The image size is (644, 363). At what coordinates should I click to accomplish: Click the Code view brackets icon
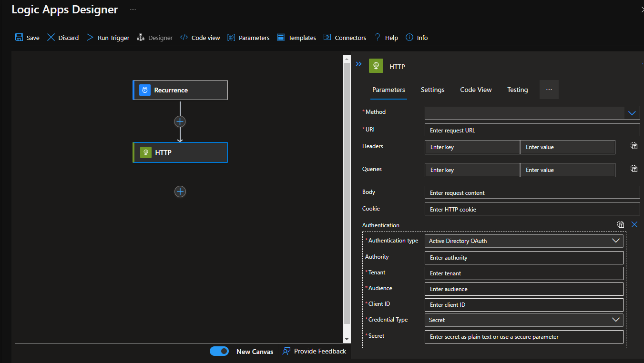[x=184, y=38]
